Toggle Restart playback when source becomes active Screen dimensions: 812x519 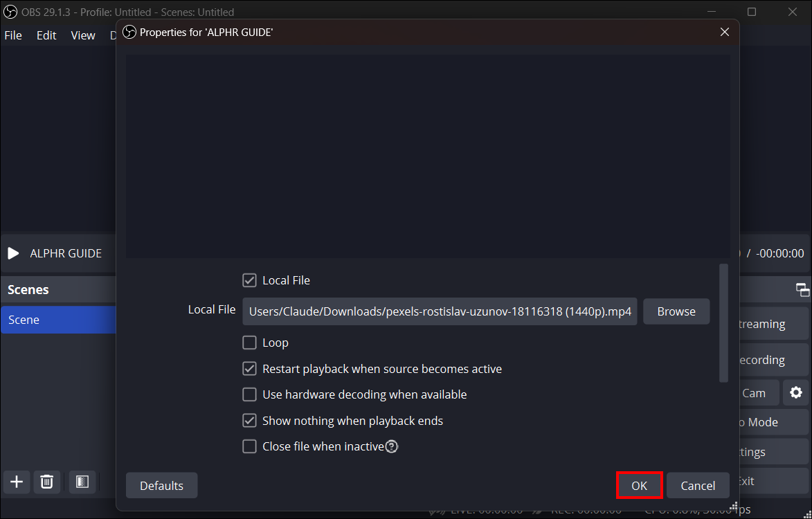pyautogui.click(x=250, y=368)
